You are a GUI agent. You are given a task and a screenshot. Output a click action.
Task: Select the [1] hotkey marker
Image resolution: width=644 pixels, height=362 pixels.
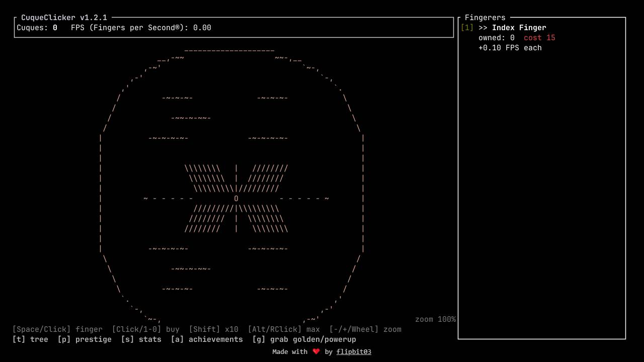click(x=467, y=28)
